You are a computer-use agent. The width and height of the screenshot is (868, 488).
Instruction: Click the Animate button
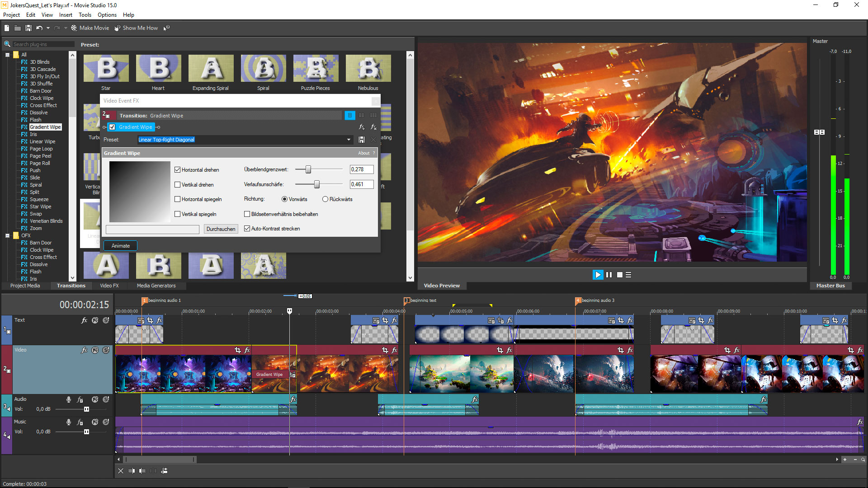[120, 245]
